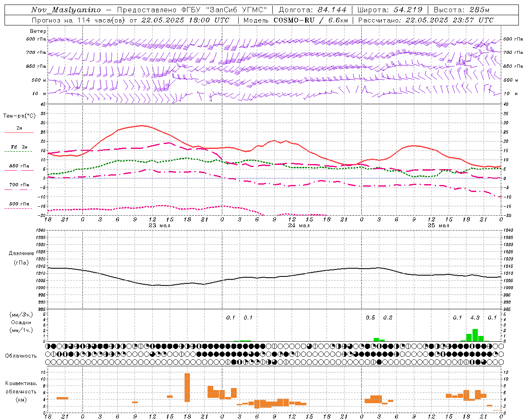Click the Высота: 285м elevation value

(x=461, y=10)
